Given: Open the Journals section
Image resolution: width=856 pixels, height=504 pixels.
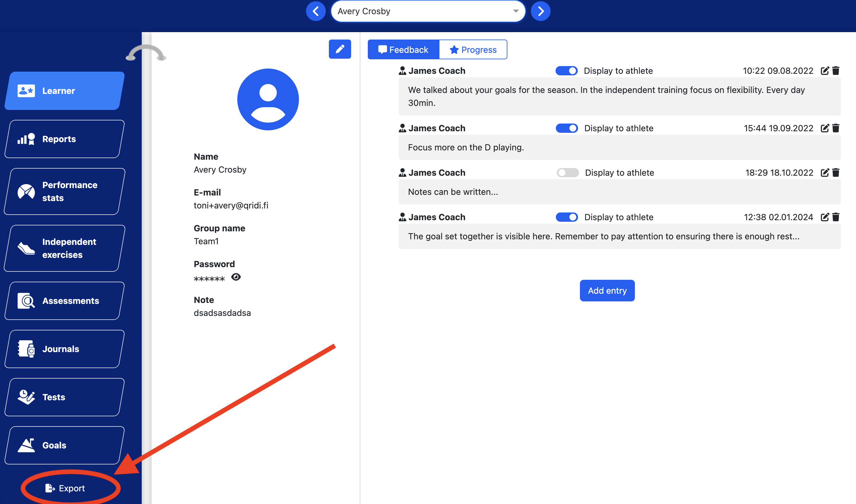Looking at the screenshot, I should click(x=65, y=349).
